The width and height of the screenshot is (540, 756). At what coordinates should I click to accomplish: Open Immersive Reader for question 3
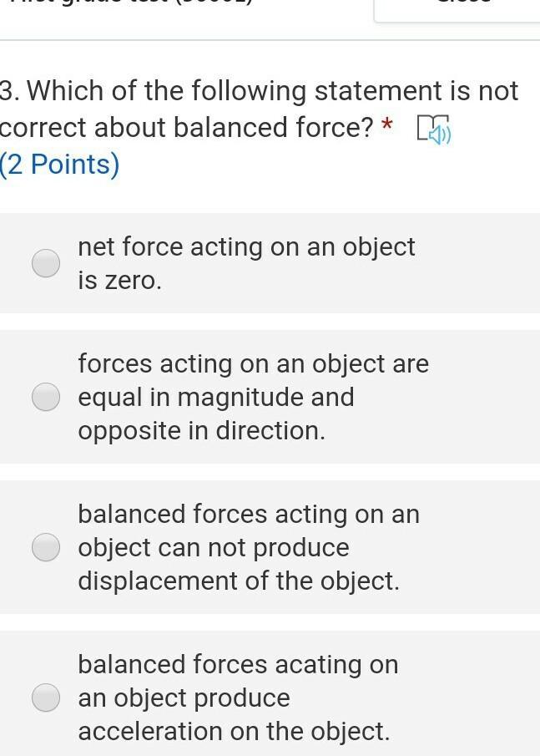click(432, 129)
